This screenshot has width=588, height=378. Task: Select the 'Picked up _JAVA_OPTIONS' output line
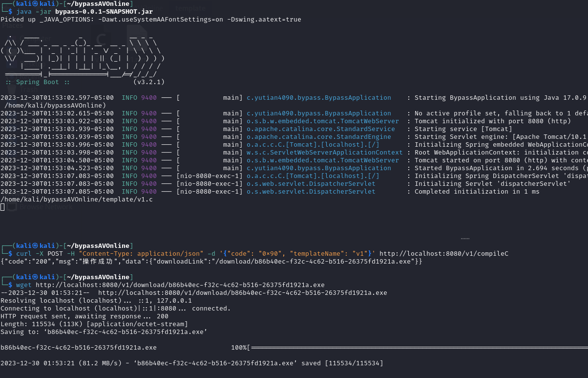(151, 20)
